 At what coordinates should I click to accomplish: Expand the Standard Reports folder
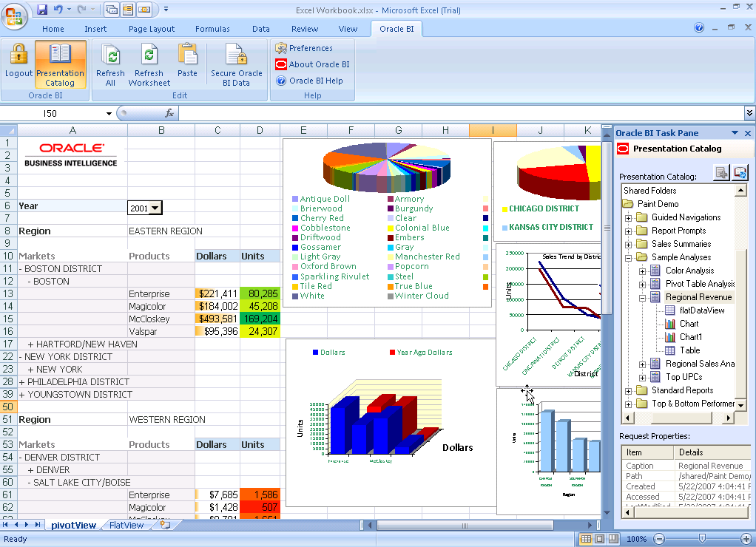(x=628, y=391)
